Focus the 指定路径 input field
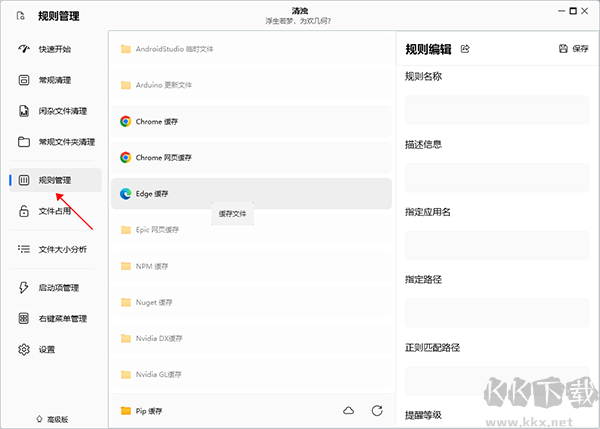The height and width of the screenshot is (429, 600). (x=497, y=313)
